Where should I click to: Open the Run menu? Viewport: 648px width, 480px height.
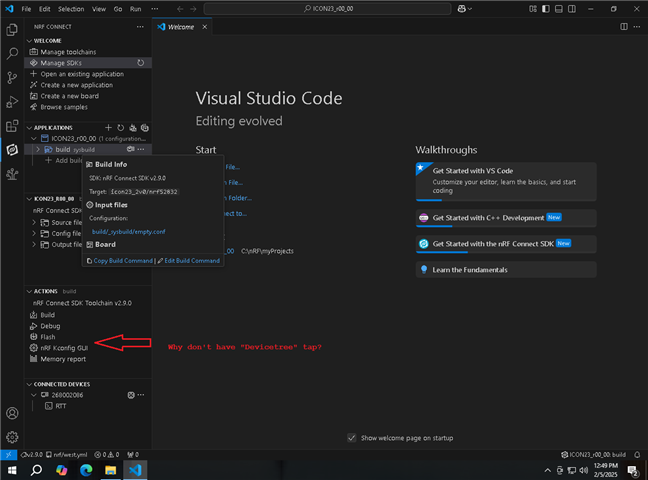tap(136, 9)
